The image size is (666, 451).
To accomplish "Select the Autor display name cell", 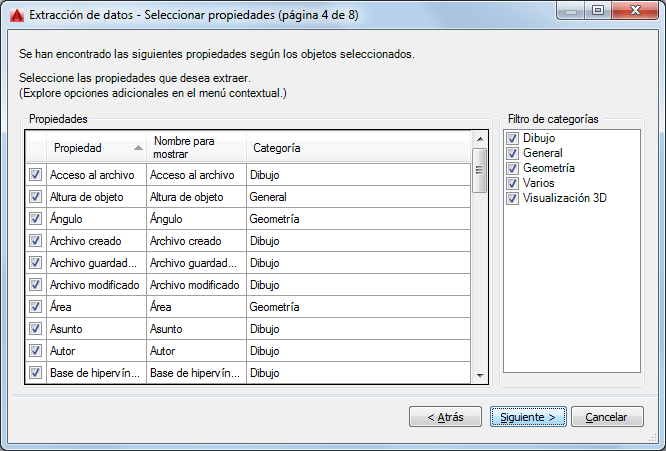I will [195, 351].
